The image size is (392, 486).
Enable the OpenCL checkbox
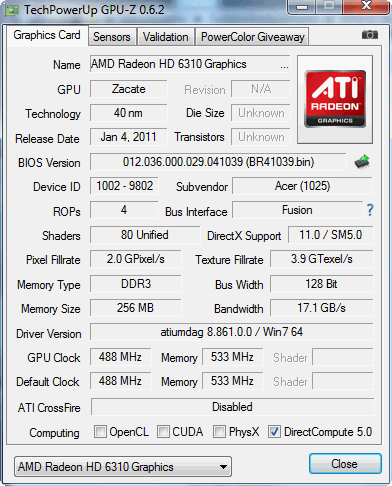click(100, 431)
